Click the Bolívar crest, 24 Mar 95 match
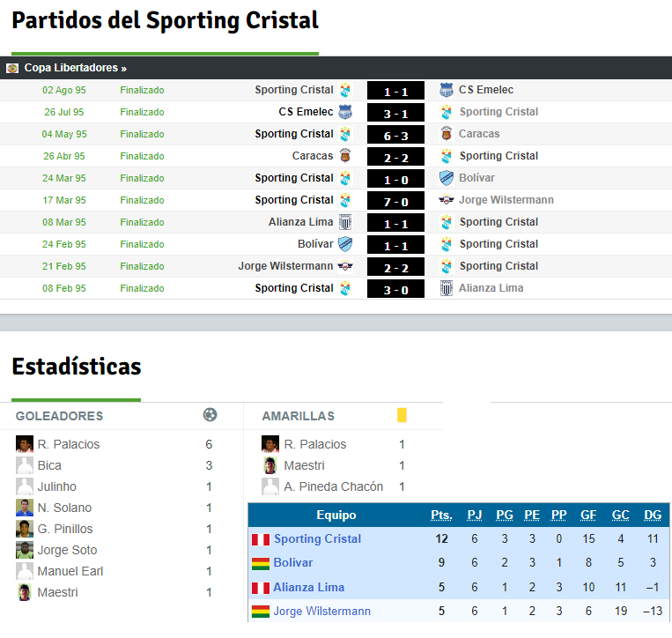672x638 pixels. coord(447,178)
